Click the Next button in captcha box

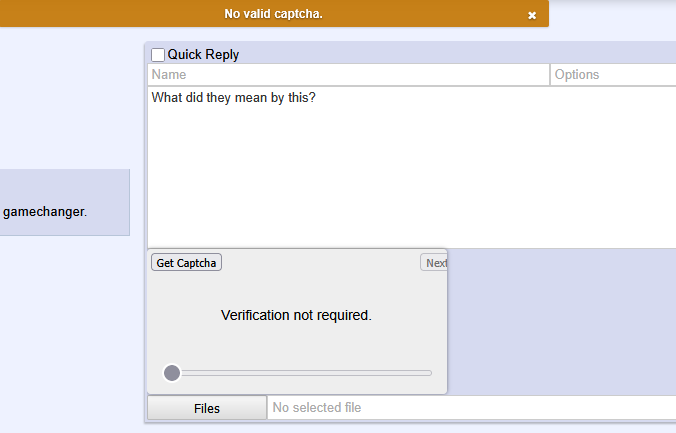coord(434,263)
